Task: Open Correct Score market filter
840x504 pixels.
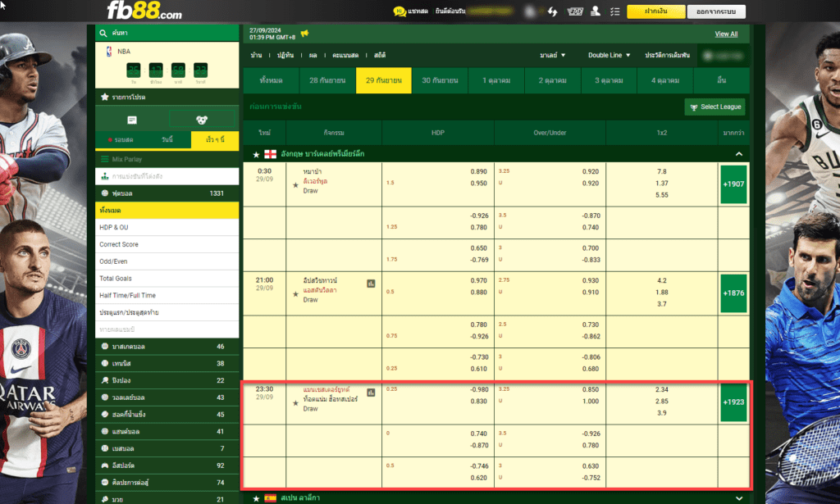Action: [x=167, y=244]
